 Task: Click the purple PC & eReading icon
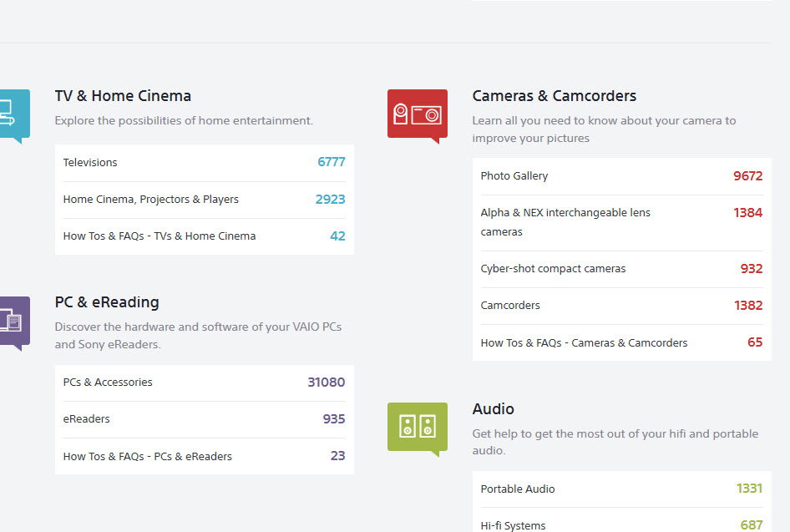tap(13, 321)
